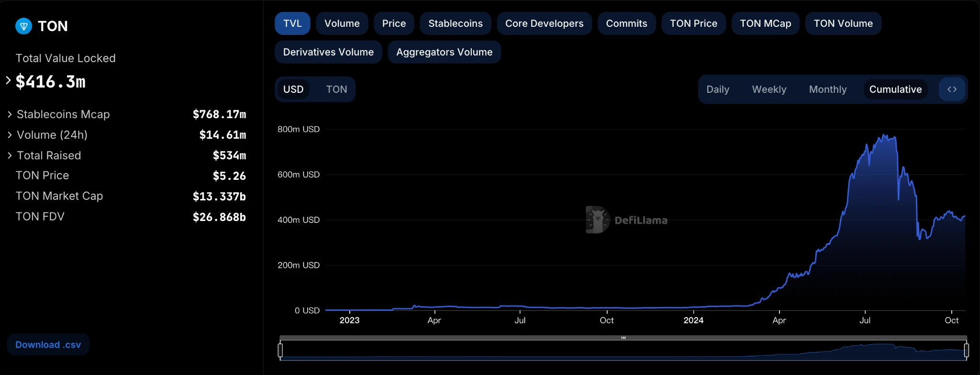Show the Core Developers metric
Image resolution: width=980 pixels, height=375 pixels.
(x=544, y=23)
